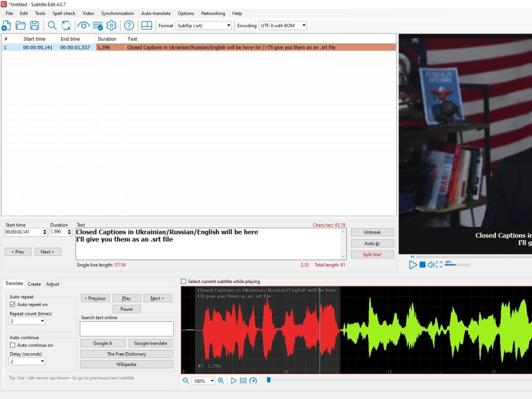The image size is (532, 399).
Task: Open the playback speed gauge icon
Action: point(253,381)
